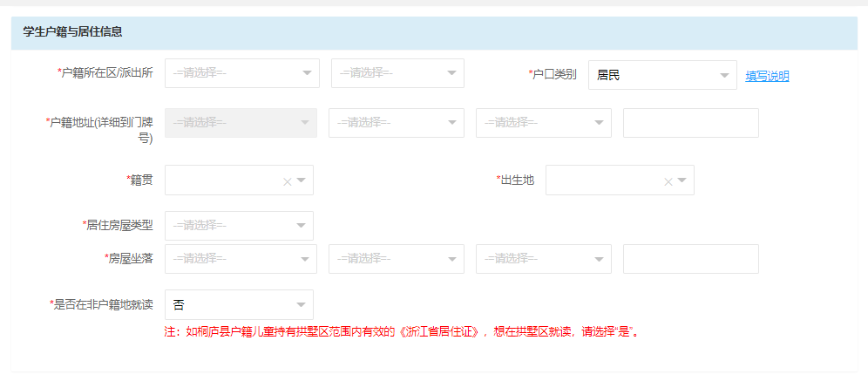Open the third 房屋坐落 dropdown
868x381 pixels.
pyautogui.click(x=544, y=259)
